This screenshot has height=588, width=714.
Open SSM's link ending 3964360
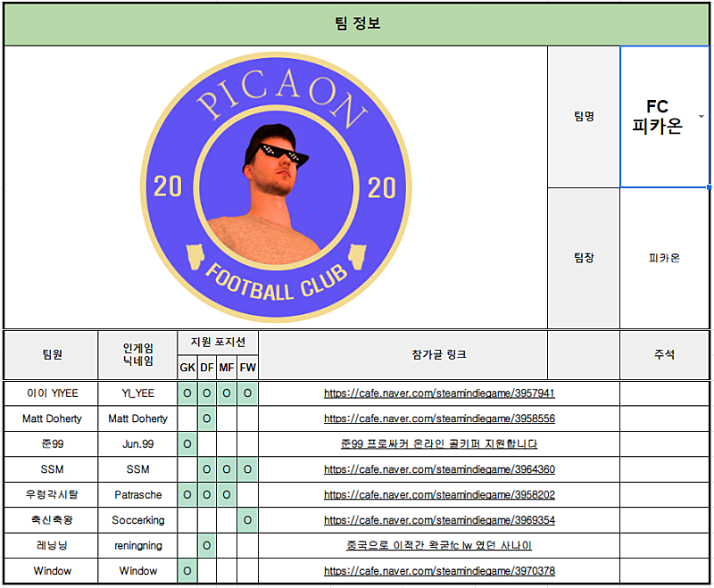point(439,469)
